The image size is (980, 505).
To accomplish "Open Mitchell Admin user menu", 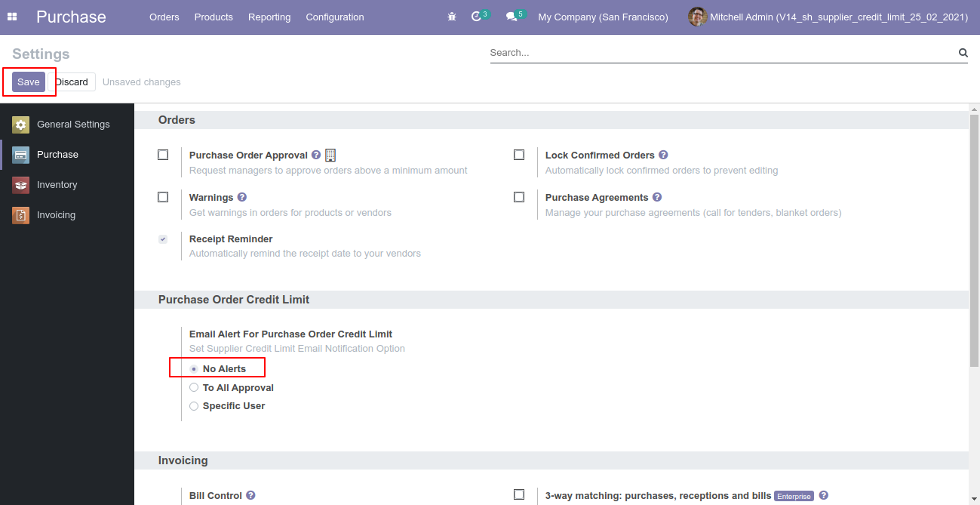I will (828, 17).
